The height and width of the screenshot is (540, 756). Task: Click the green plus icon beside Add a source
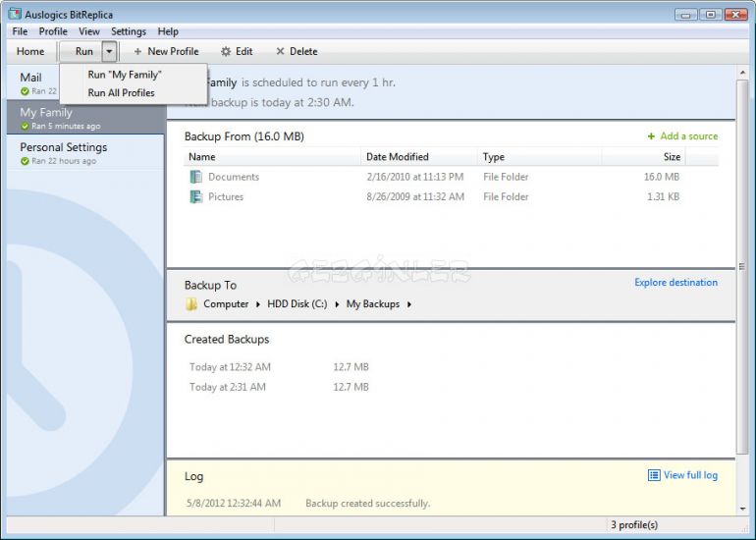pos(651,136)
